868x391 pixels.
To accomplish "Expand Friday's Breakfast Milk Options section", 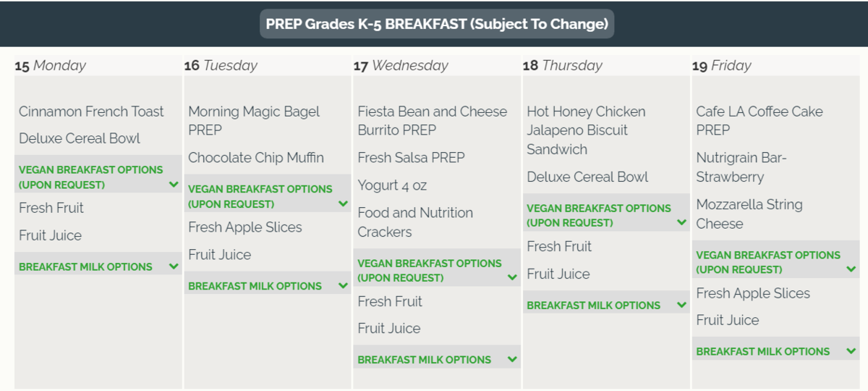I will pyautogui.click(x=775, y=351).
